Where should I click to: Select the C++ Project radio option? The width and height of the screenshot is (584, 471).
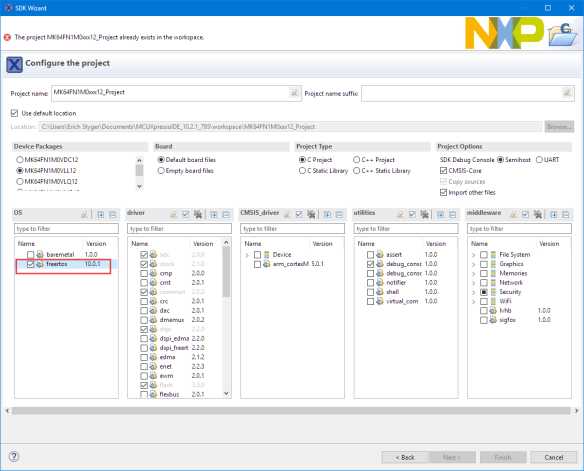tap(356, 160)
